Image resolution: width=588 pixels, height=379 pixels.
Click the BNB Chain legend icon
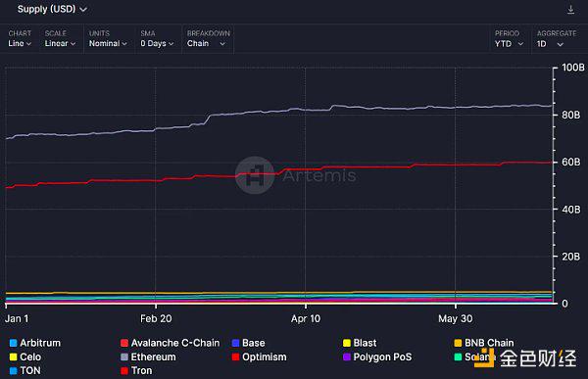(458, 343)
